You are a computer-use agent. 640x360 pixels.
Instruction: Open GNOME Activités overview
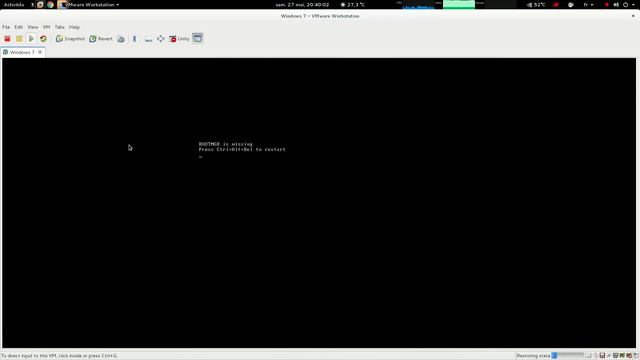coord(14,5)
